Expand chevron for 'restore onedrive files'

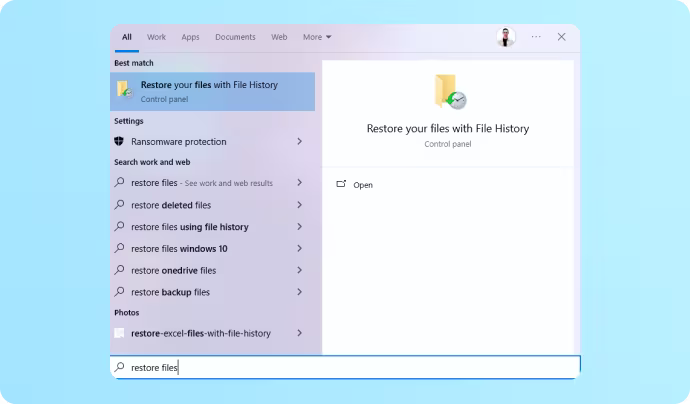pos(300,270)
